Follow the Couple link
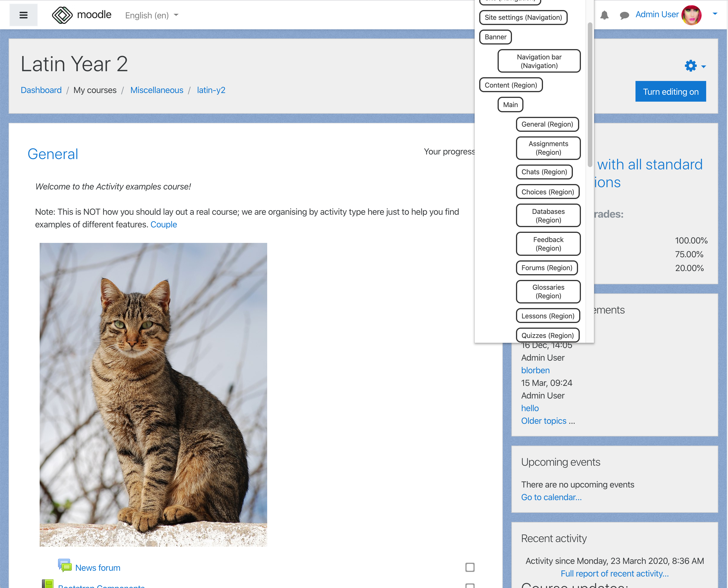Viewport: 728px width, 588px height. (x=163, y=224)
